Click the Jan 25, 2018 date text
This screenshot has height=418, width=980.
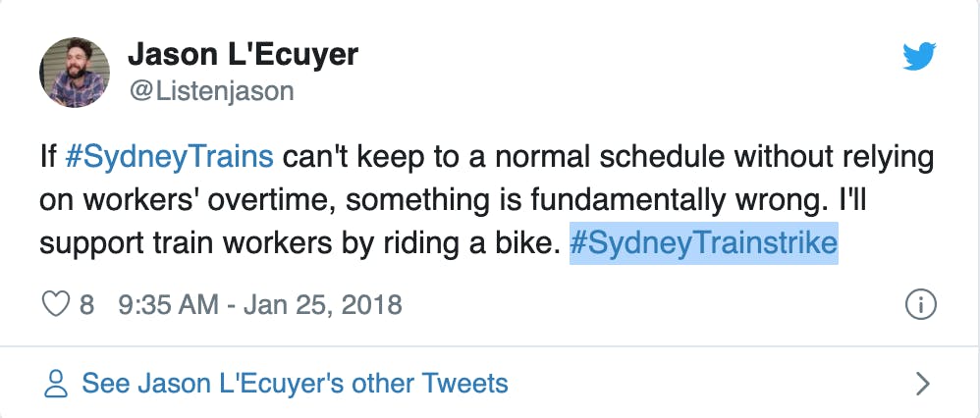[322, 305]
